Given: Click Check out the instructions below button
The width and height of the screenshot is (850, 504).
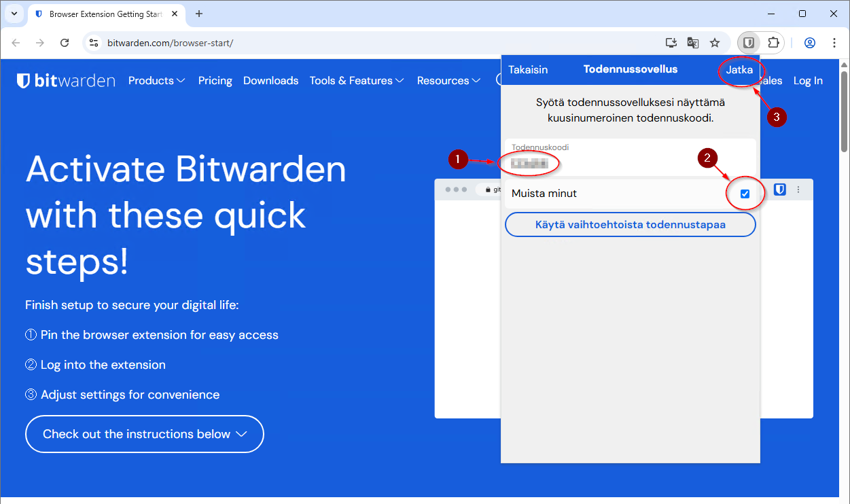Looking at the screenshot, I should pyautogui.click(x=145, y=434).
